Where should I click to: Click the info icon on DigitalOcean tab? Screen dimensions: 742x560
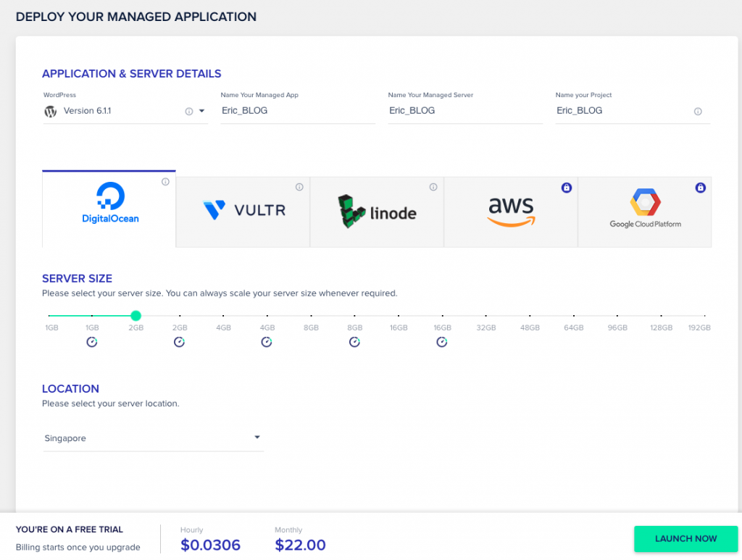165,182
